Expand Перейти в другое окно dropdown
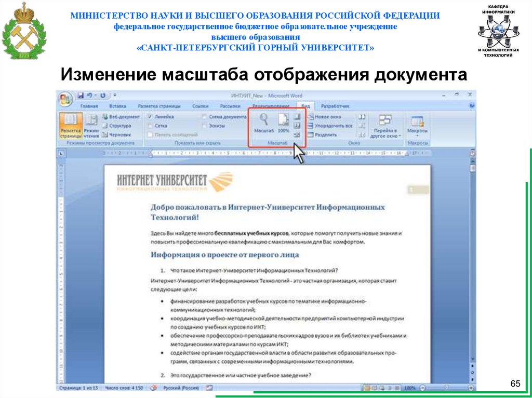Screen dimensions: 532x398 385,126
